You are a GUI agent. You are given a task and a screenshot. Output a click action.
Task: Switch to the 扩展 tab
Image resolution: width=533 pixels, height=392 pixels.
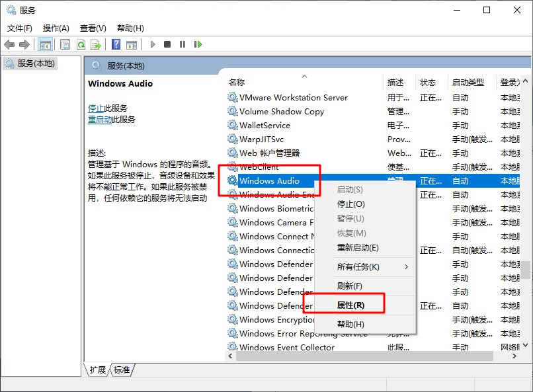[x=97, y=370]
